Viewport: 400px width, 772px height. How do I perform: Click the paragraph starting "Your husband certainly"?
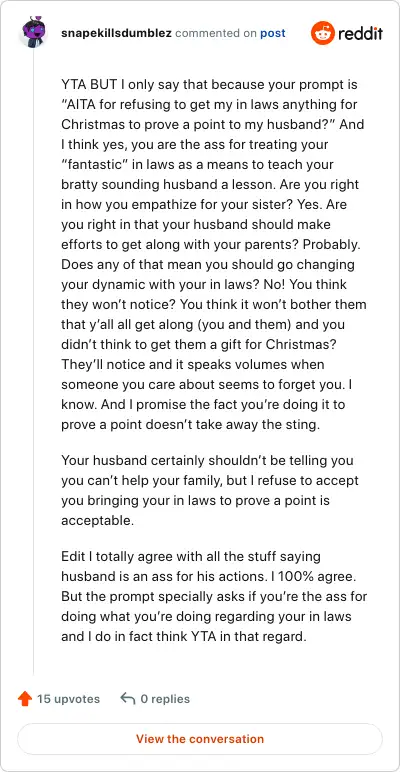click(210, 490)
